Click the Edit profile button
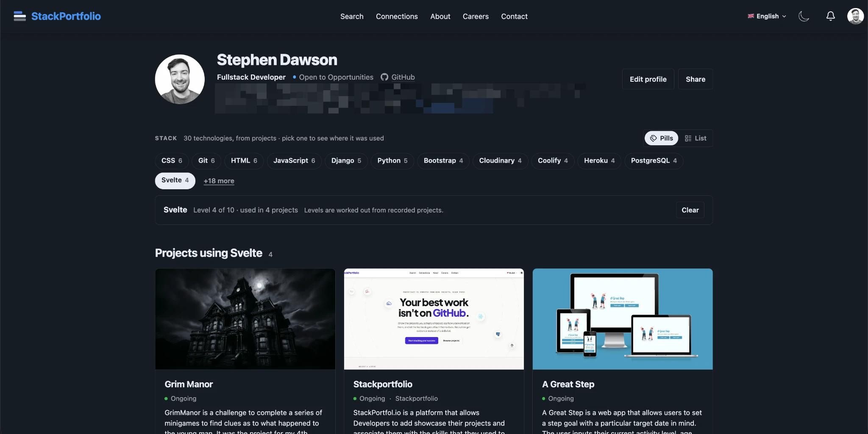This screenshot has width=868, height=434. tap(648, 79)
